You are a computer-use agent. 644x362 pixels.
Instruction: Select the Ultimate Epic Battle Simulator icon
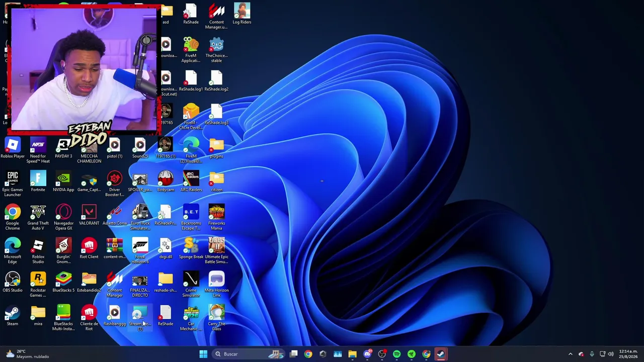(216, 251)
